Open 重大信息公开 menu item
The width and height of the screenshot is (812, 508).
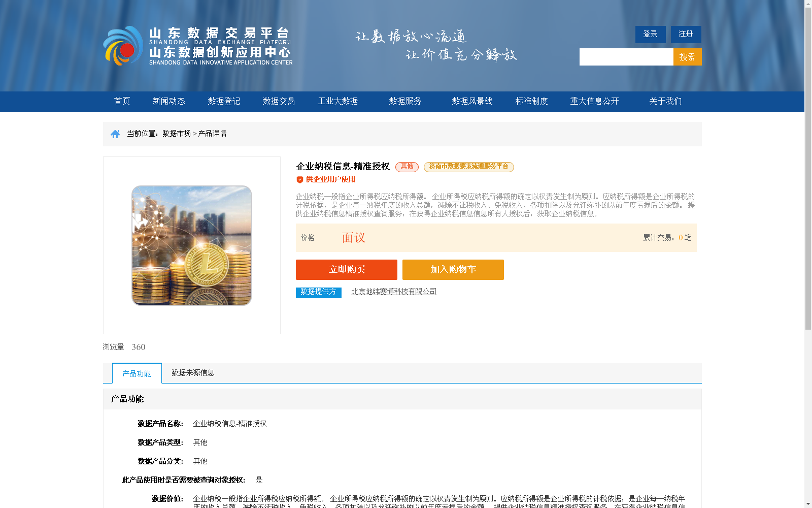(x=595, y=101)
